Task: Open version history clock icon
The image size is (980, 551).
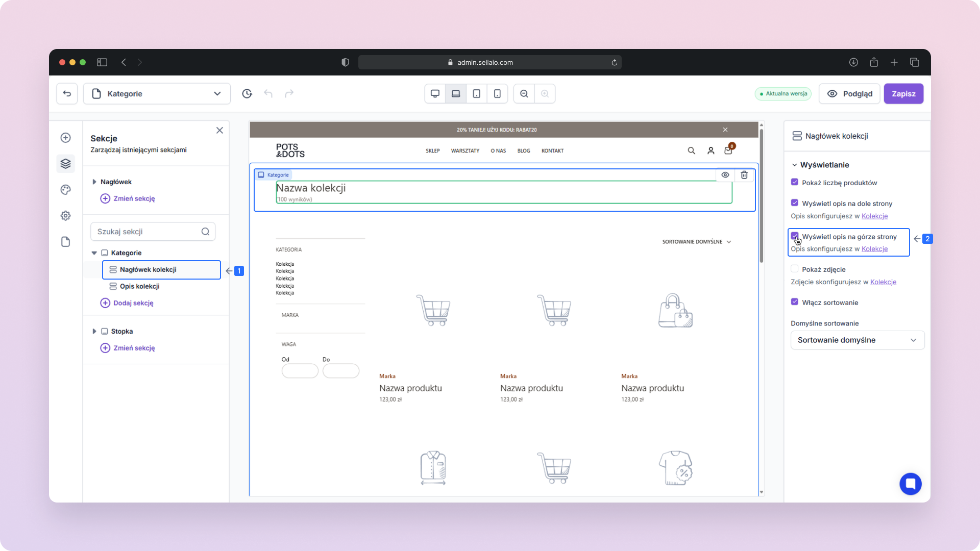Action: pos(247,94)
